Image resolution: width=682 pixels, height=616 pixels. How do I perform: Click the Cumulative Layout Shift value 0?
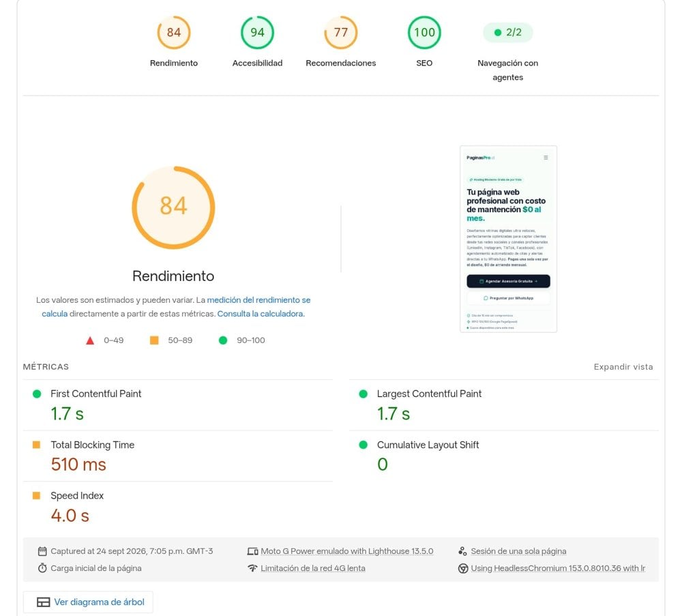pyautogui.click(x=383, y=464)
